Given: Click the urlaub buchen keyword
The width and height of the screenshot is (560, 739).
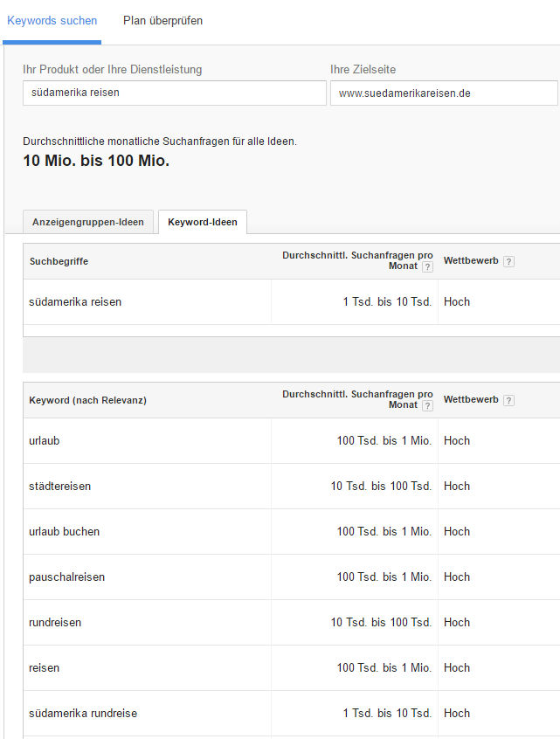Looking at the screenshot, I should click(x=64, y=532).
